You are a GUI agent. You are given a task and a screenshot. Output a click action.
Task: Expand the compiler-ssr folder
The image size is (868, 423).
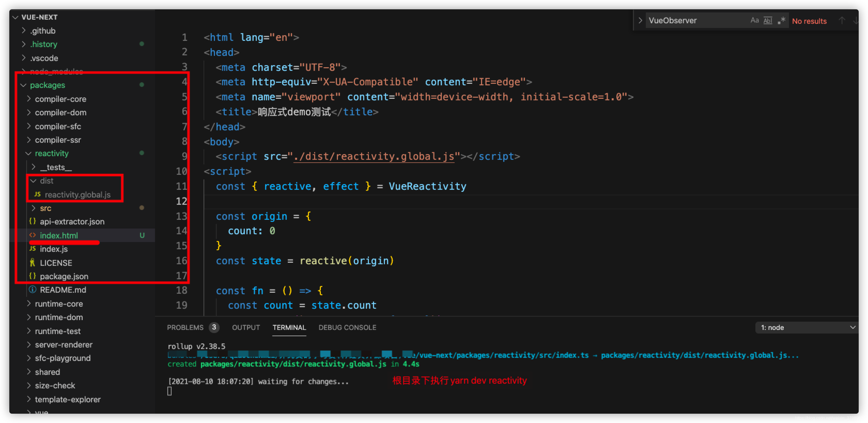[29, 140]
